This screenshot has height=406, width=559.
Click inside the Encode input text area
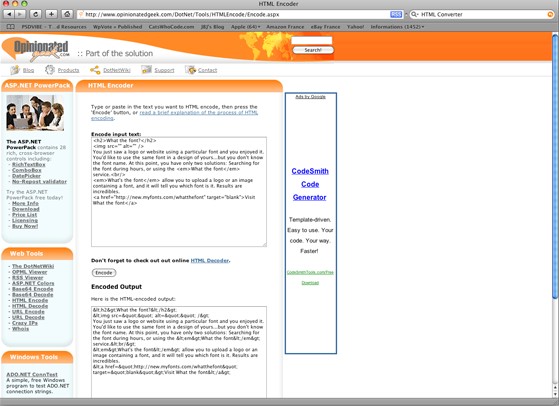(x=179, y=192)
